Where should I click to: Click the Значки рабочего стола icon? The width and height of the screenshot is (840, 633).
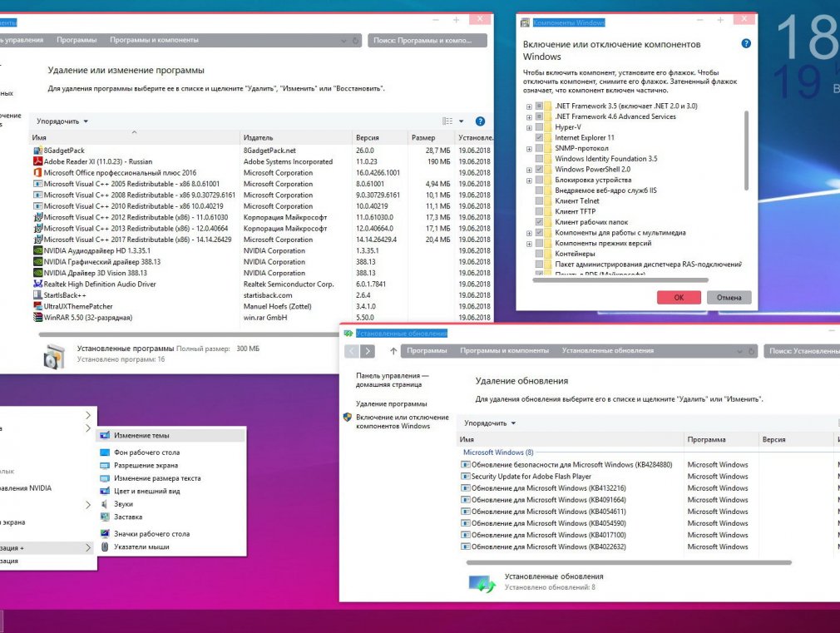pos(105,534)
